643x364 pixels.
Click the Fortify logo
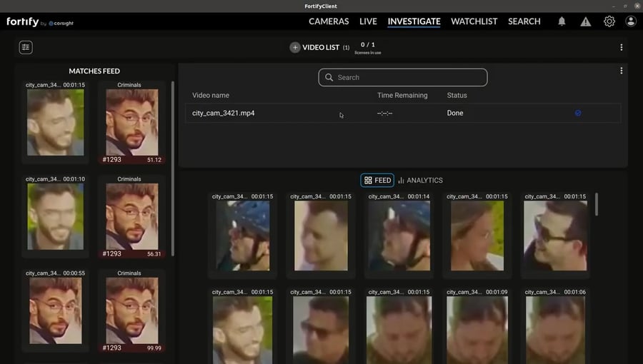pyautogui.click(x=23, y=22)
